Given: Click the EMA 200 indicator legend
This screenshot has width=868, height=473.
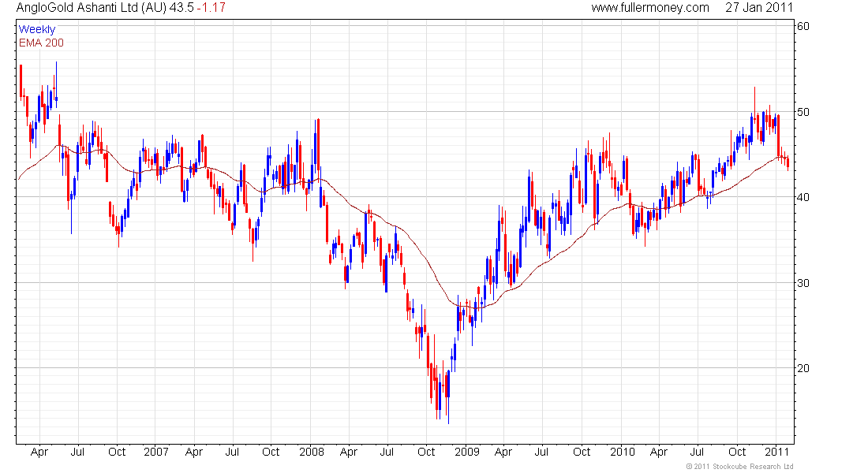Looking at the screenshot, I should (x=41, y=43).
